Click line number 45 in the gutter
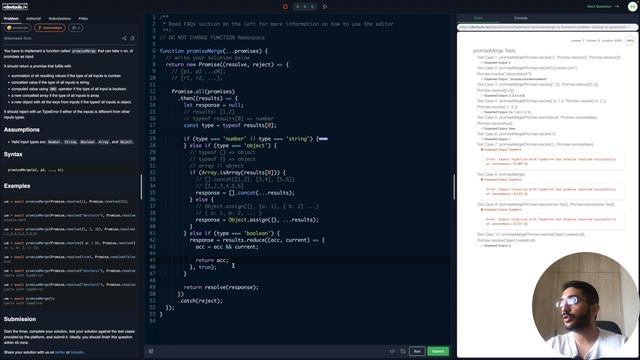Screen dimensions: 640x360 click(x=153, y=260)
